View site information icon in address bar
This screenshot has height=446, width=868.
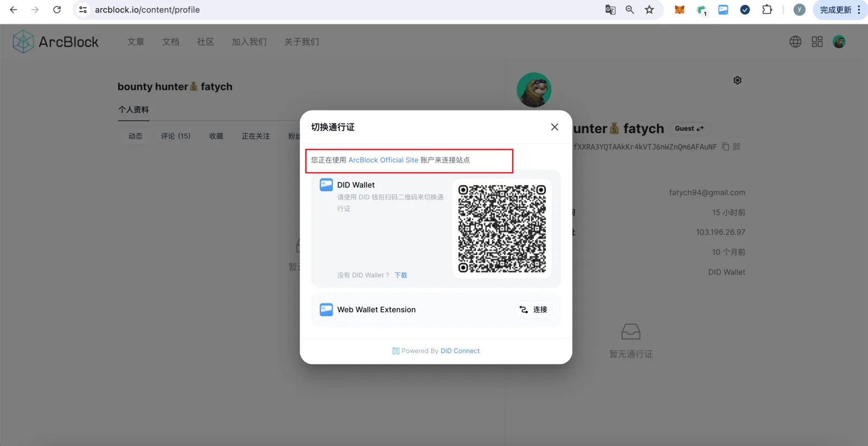click(83, 10)
